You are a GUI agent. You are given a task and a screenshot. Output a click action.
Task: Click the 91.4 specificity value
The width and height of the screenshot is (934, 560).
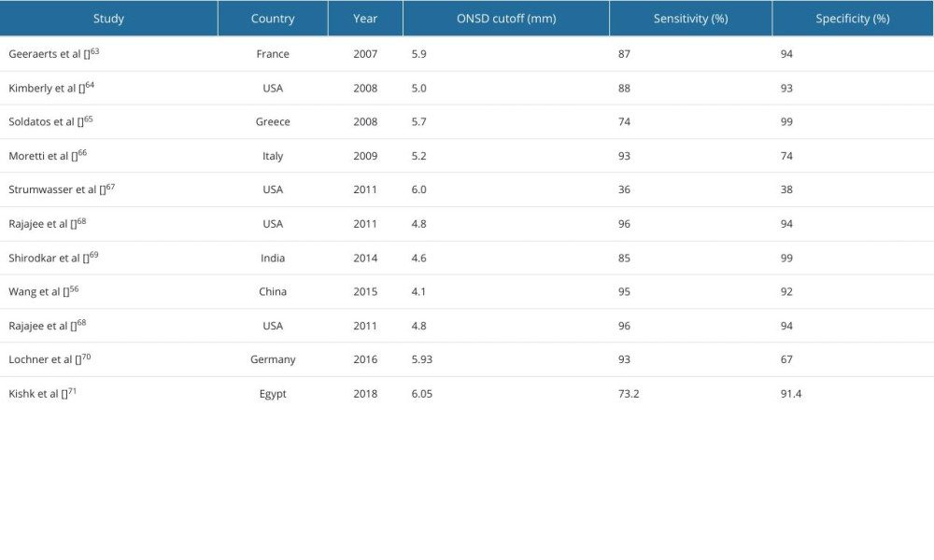(791, 393)
